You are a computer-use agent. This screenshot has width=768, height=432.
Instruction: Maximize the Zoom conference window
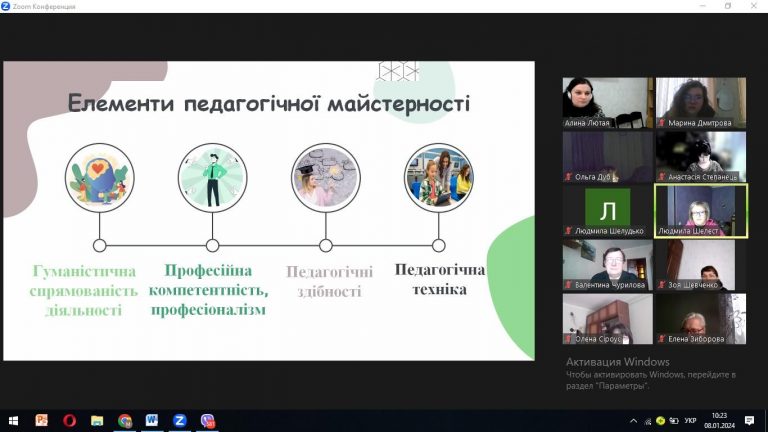pos(727,6)
